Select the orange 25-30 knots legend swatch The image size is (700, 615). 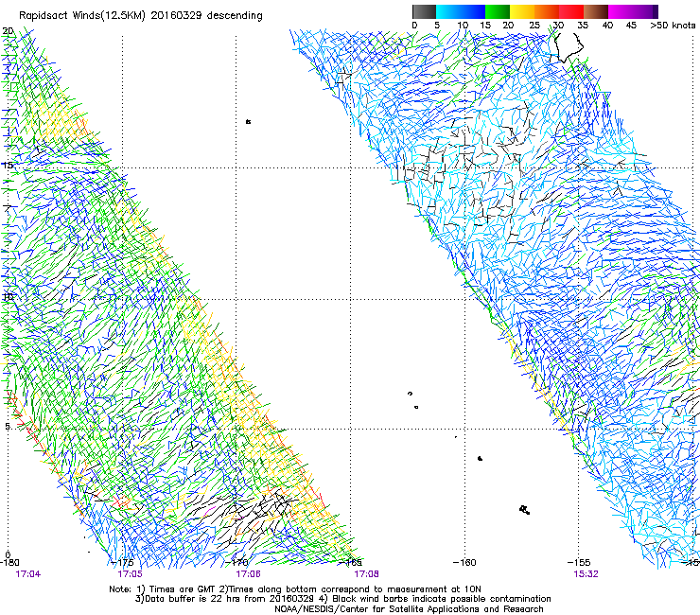(x=547, y=11)
